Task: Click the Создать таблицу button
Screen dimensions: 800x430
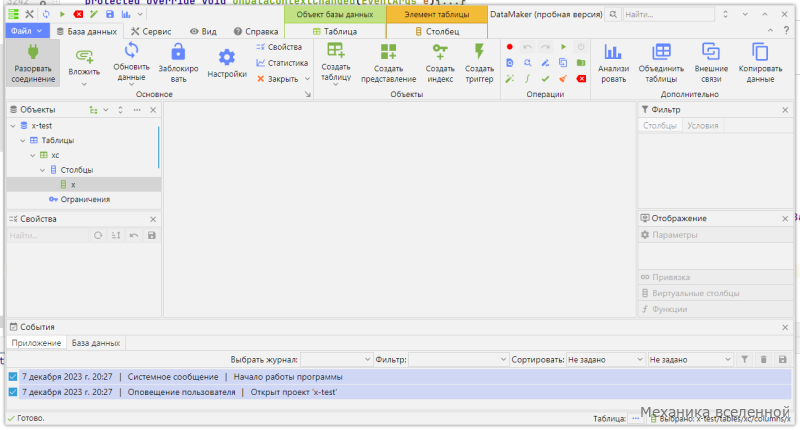Action: pos(336,65)
